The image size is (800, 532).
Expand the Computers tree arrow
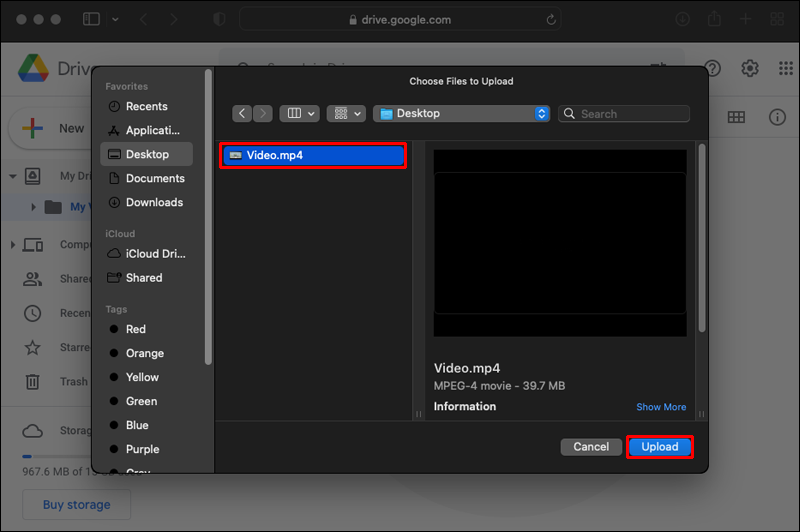tap(13, 245)
